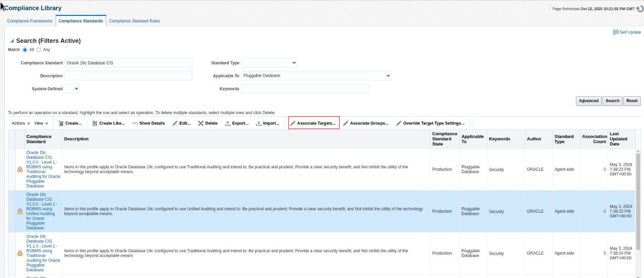644x278 pixels.
Task: Click the Delete toolbar icon
Action: [201, 123]
